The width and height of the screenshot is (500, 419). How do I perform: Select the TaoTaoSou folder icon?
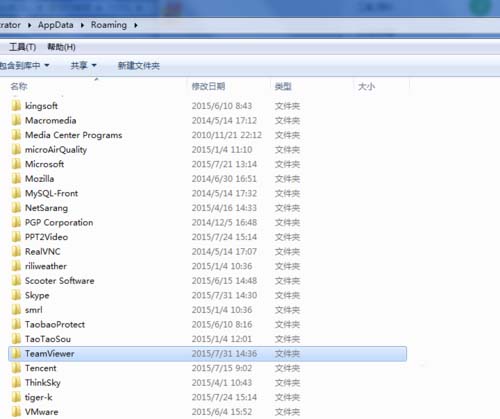coord(16,339)
